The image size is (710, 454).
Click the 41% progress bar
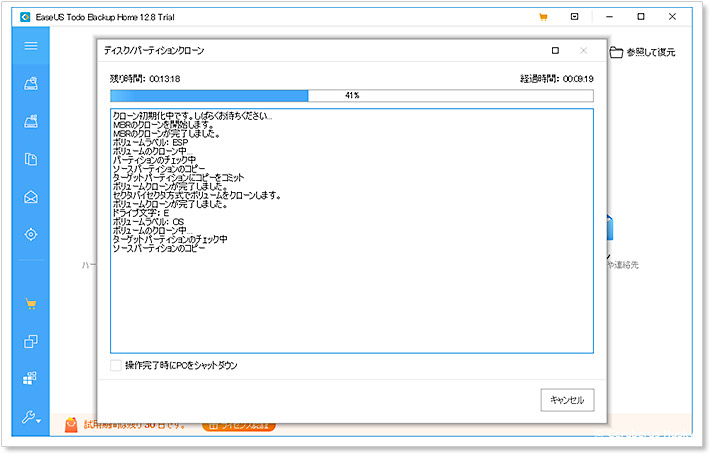352,96
